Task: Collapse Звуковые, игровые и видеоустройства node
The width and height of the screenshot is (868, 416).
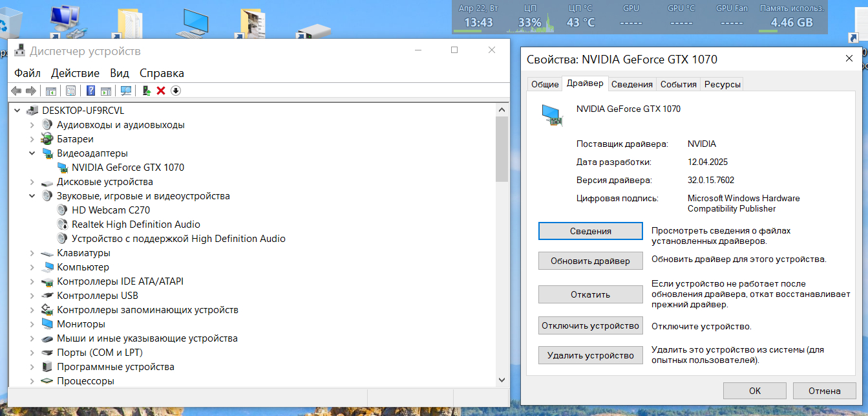Action: tap(32, 196)
